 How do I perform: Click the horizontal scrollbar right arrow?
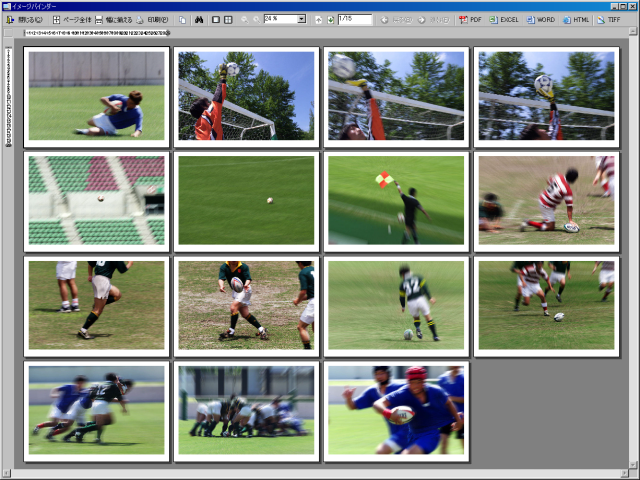[625, 474]
